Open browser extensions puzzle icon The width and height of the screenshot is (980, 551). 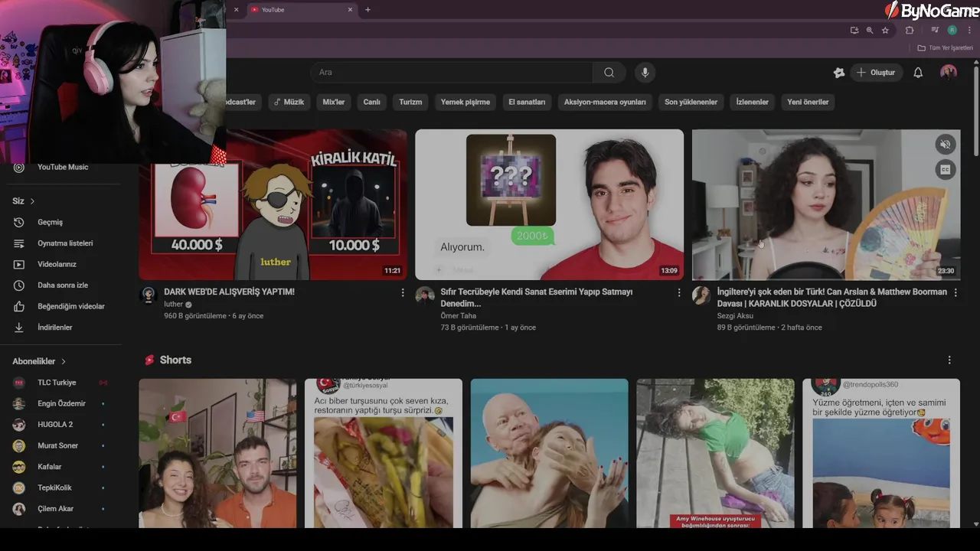click(x=910, y=31)
